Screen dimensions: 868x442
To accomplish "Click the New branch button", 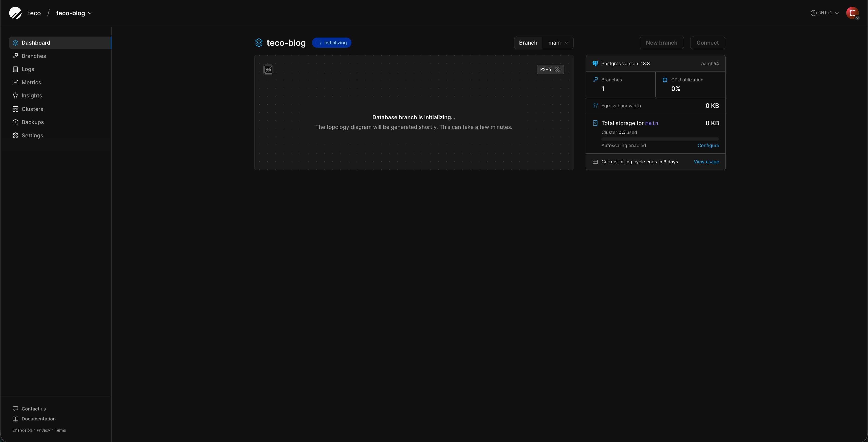I will tap(661, 43).
